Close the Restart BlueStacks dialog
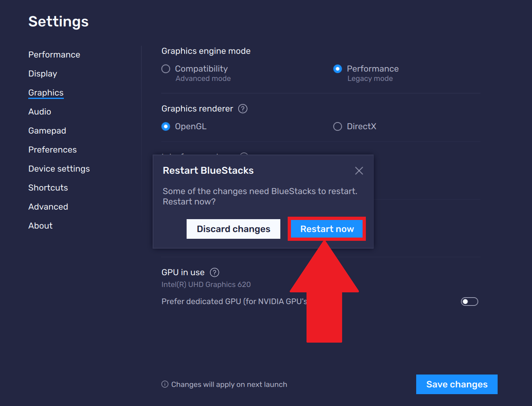The height and width of the screenshot is (406, 532). tap(359, 171)
